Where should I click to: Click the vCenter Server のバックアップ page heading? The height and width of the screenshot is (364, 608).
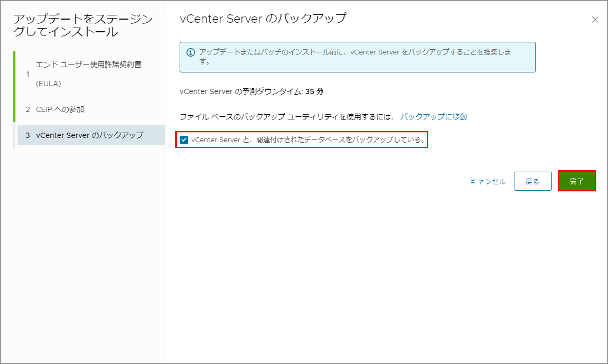coord(263,19)
